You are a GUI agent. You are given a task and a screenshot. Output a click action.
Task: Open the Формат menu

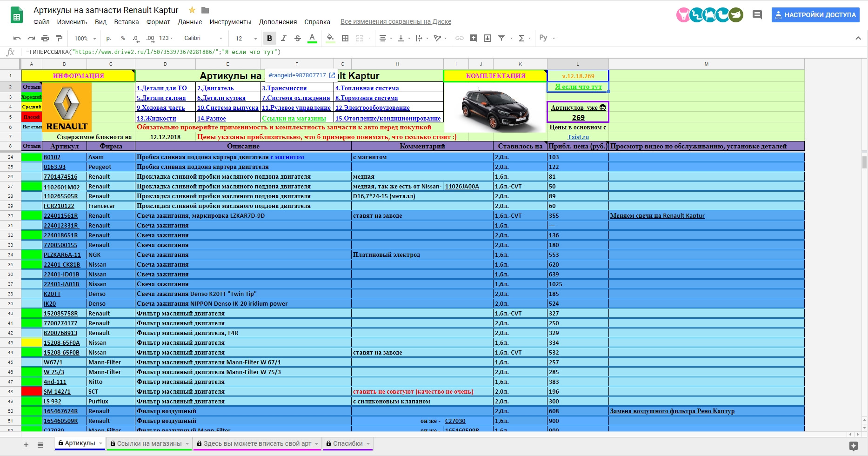click(x=158, y=22)
